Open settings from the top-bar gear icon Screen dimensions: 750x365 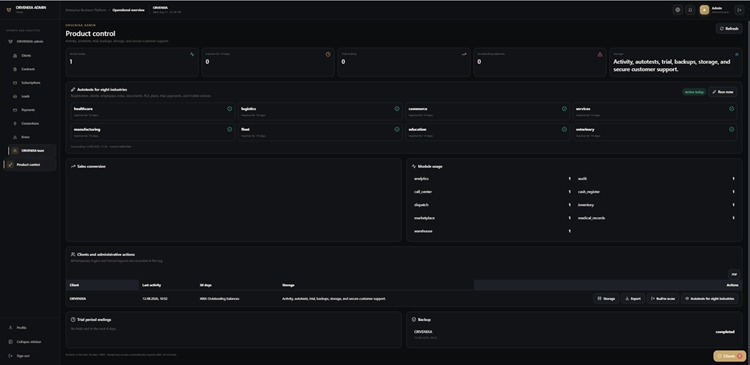[x=677, y=10]
